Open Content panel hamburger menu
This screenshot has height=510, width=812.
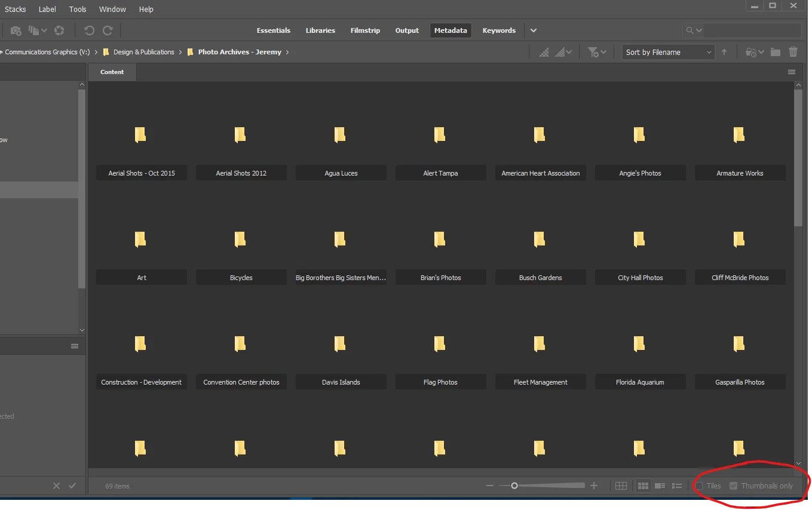coord(792,72)
